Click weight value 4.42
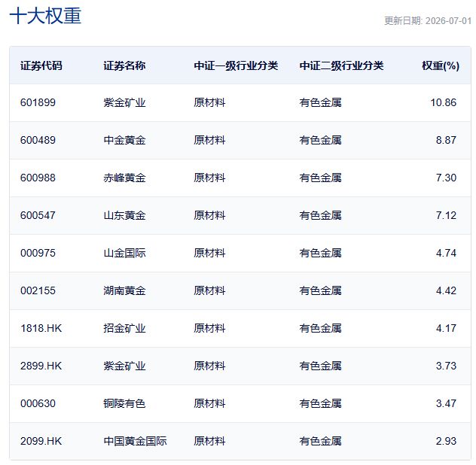This screenshot has height=465, width=476. click(446, 290)
